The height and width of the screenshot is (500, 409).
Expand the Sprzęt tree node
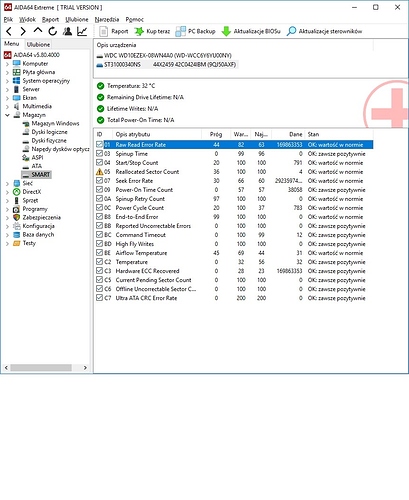tap(7, 200)
